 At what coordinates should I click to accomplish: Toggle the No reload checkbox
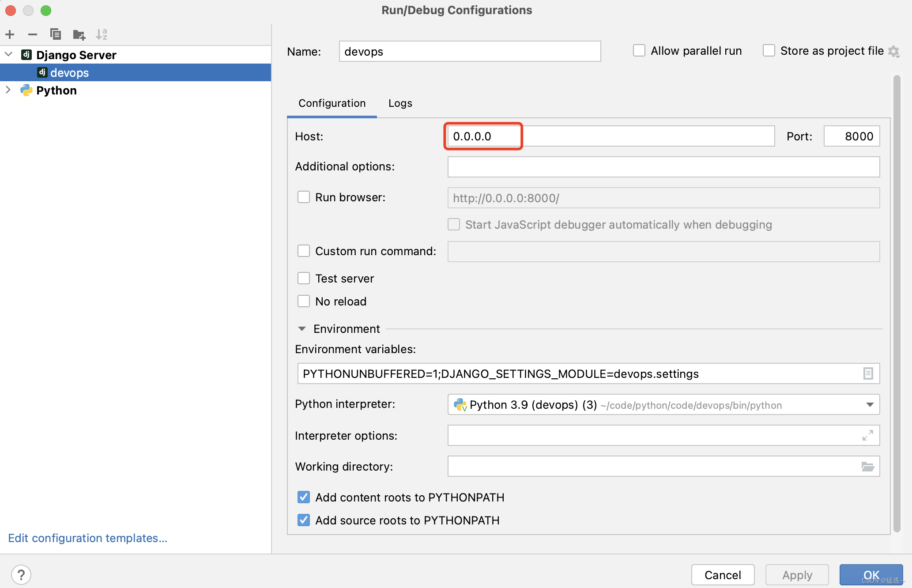304,302
